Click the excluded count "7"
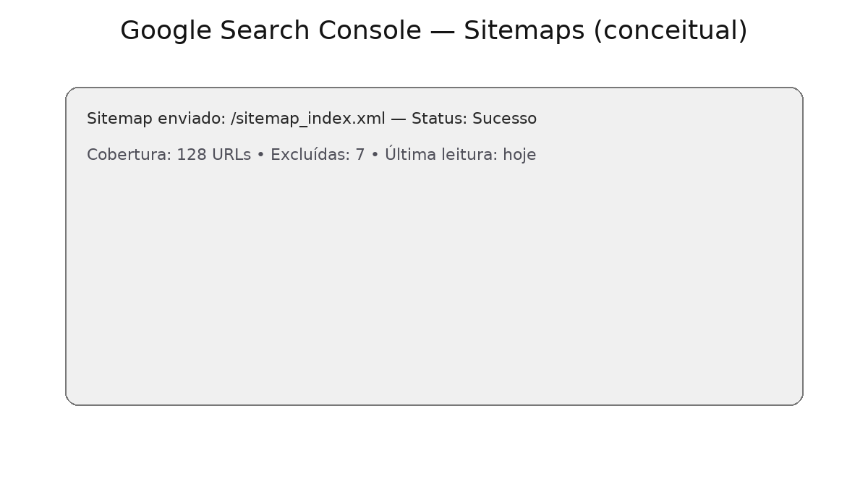 point(360,155)
